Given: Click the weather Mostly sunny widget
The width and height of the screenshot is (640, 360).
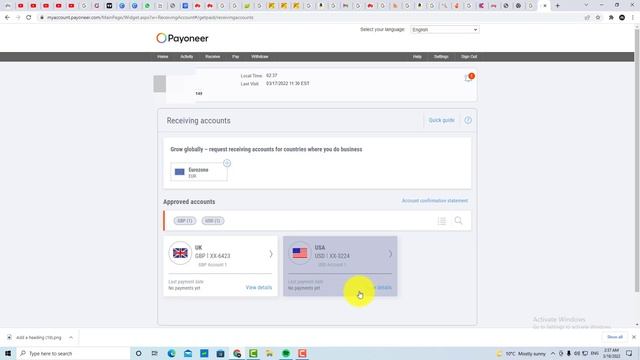Looking at the screenshot, I should pos(521,353).
